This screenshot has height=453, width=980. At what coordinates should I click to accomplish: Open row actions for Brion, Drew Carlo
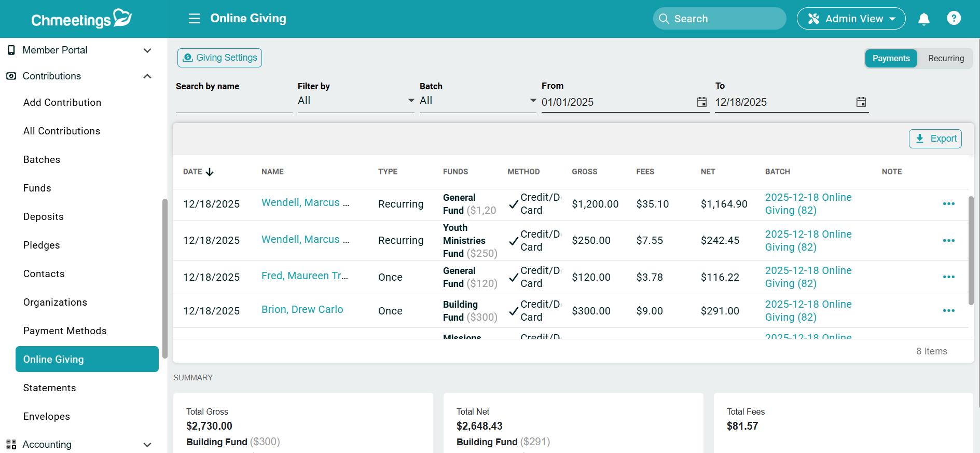pyautogui.click(x=948, y=311)
